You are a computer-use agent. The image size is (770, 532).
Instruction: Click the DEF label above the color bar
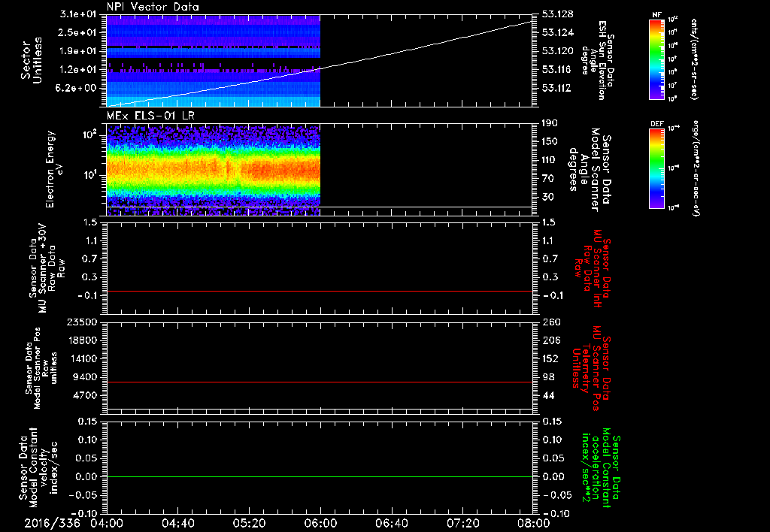656,124
